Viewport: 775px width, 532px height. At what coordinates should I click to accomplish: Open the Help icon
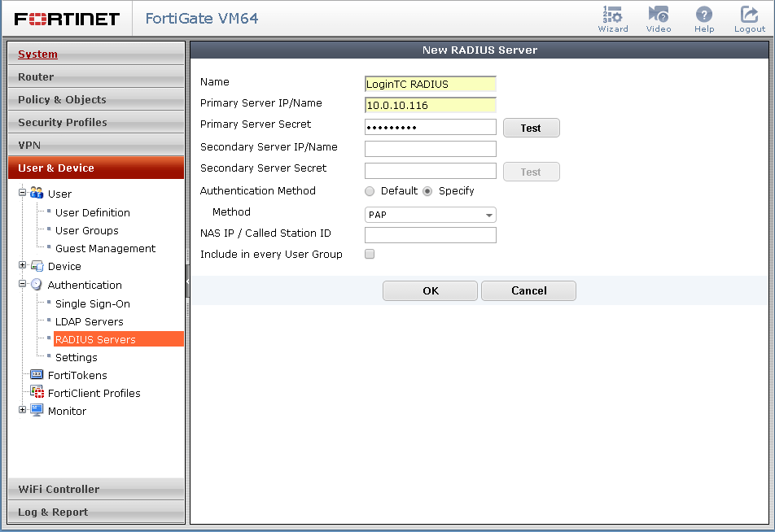pos(704,15)
